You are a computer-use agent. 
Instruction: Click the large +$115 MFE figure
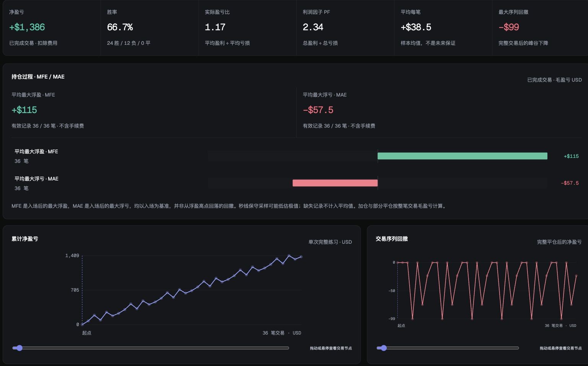click(24, 110)
